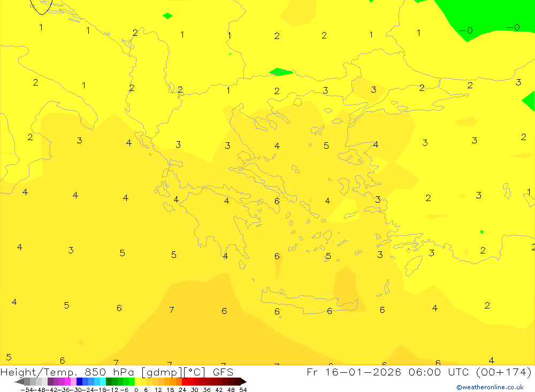Image resolution: width=535 pixels, height=392 pixels.
Task: Select the bright red swatch on color scale
Action: coord(185,381)
